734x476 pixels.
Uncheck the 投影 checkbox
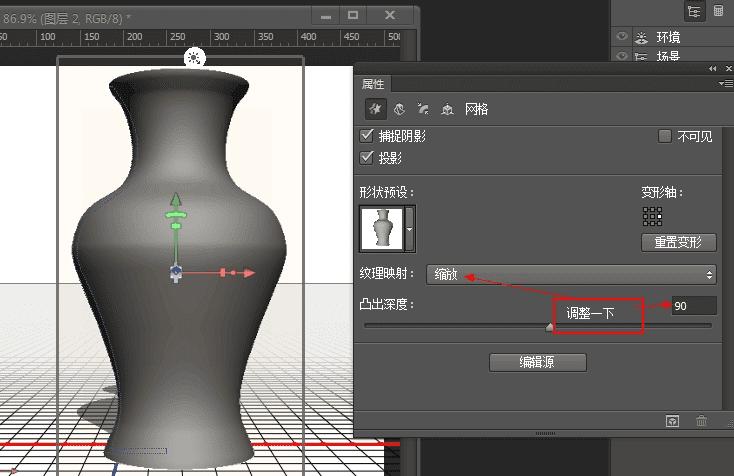366,158
